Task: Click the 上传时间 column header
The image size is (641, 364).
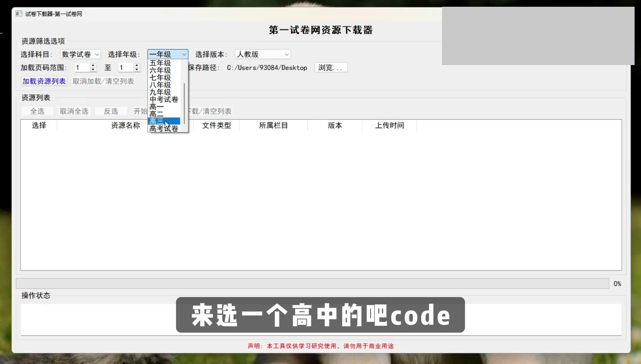Action: 390,125
